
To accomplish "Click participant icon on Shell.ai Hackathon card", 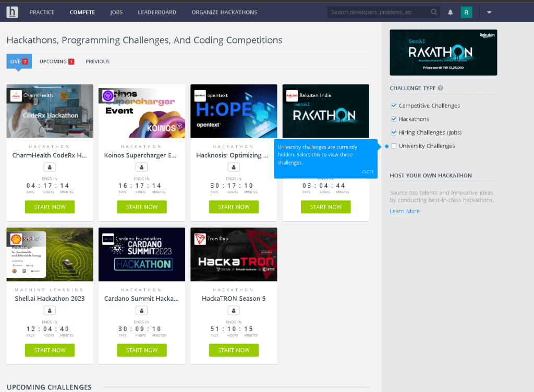I will click(50, 310).
